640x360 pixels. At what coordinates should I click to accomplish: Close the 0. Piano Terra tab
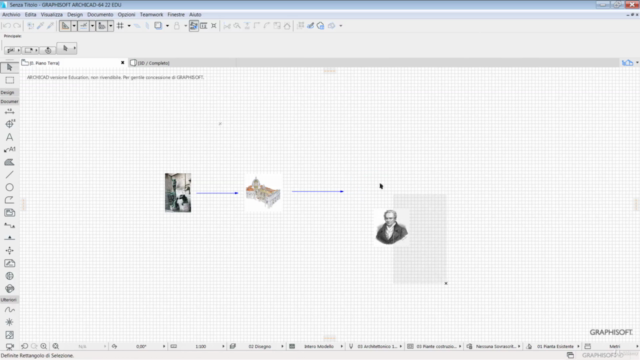[x=122, y=63]
